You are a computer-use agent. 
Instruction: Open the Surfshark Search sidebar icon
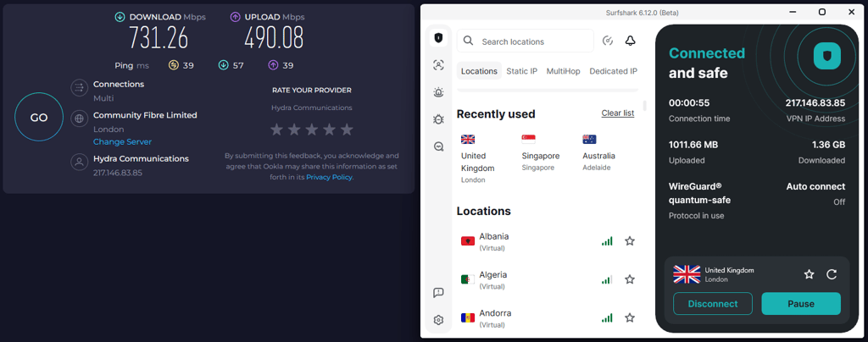tap(438, 146)
